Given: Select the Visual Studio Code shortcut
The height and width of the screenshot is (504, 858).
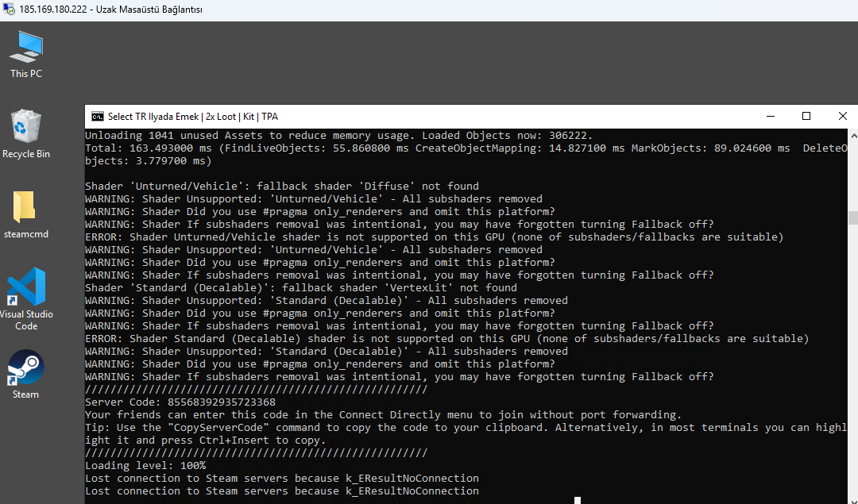Looking at the screenshot, I should 26,299.
